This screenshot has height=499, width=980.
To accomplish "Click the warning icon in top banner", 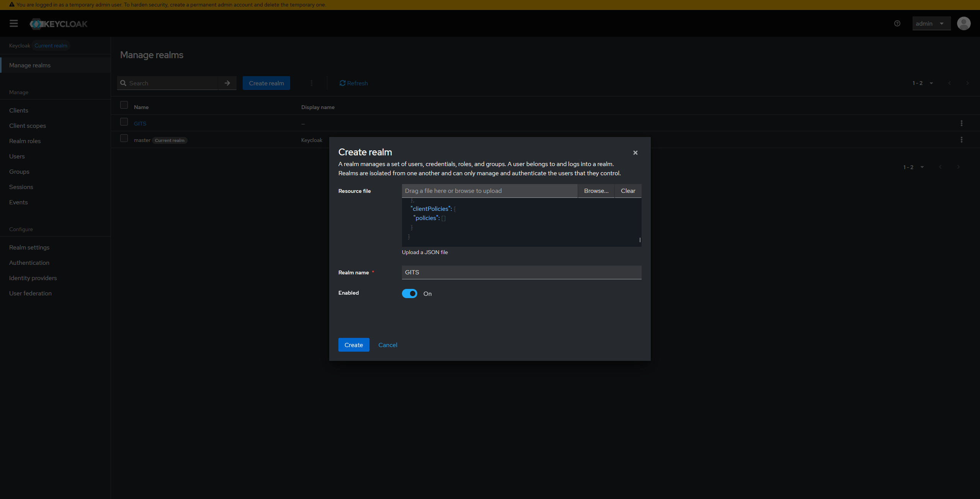I will tap(12, 5).
